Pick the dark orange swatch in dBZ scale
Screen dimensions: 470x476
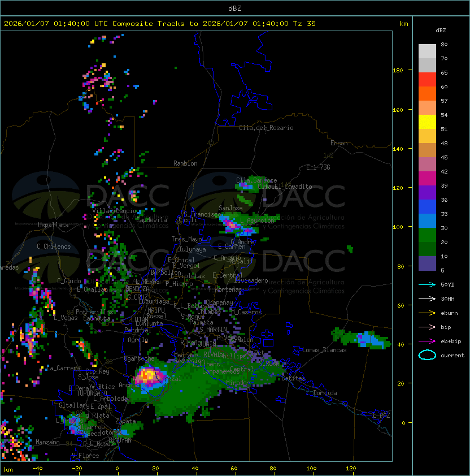(427, 94)
